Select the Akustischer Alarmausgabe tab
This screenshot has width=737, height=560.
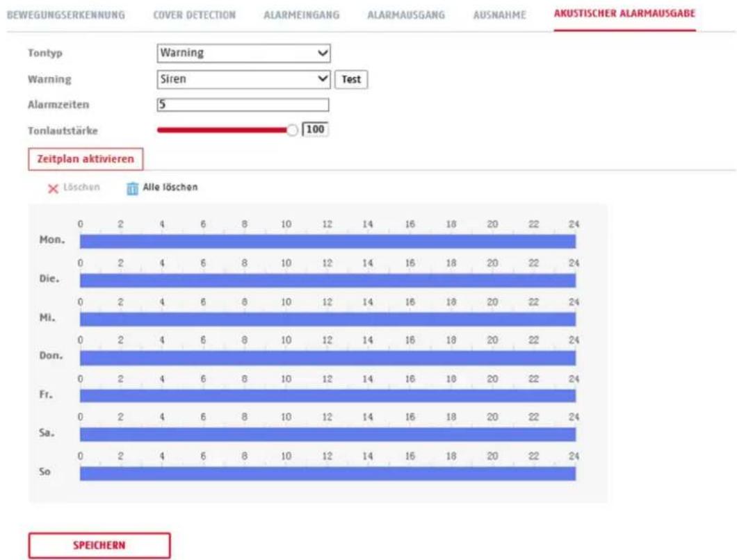624,14
